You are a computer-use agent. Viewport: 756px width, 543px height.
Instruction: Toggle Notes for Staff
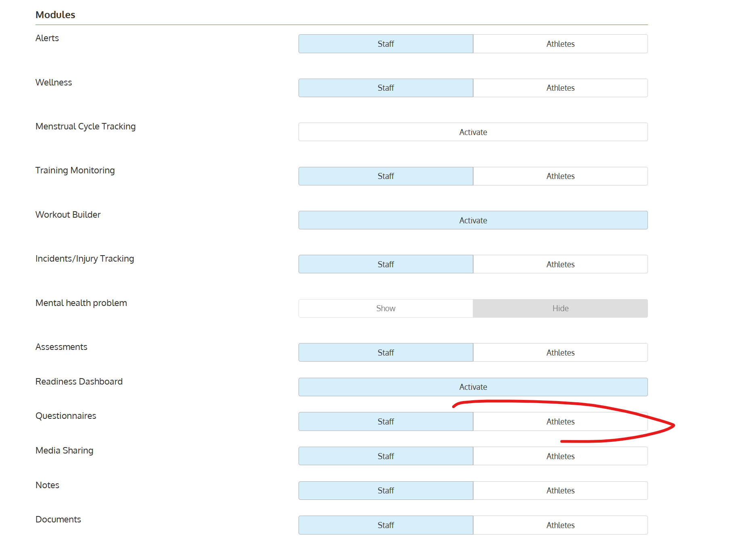(x=386, y=491)
